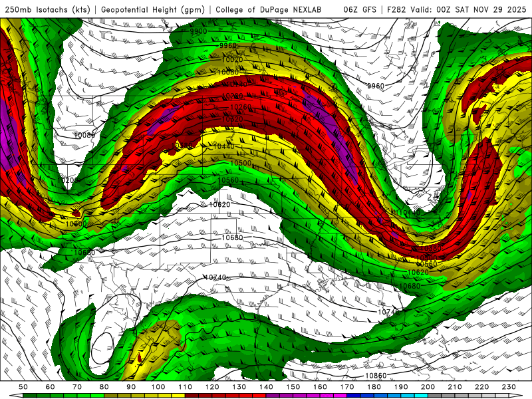Click the "College of DuPage NEXLAB" credit
The image size is (532, 399).
(269, 10)
